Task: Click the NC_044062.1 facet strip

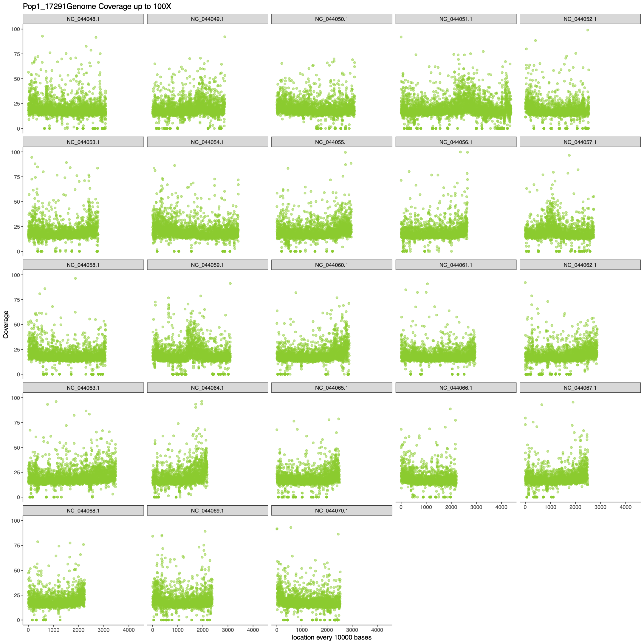Action: coord(580,265)
